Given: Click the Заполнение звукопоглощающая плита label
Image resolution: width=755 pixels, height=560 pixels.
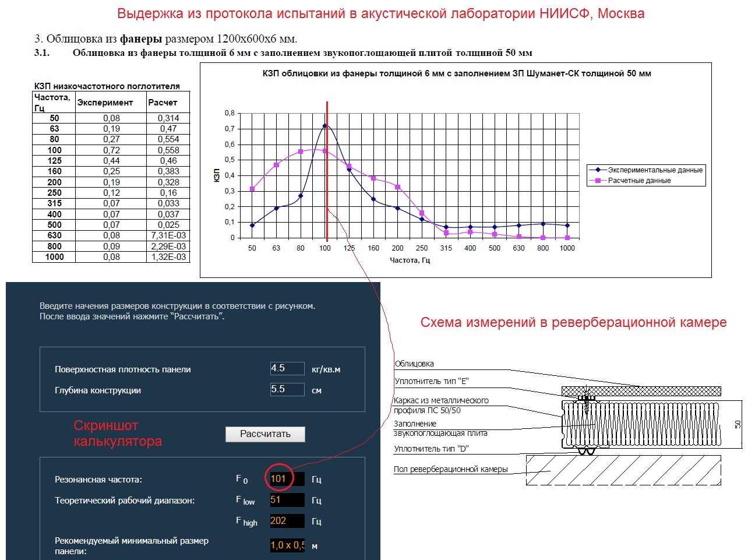Looking at the screenshot, I should 440,428.
